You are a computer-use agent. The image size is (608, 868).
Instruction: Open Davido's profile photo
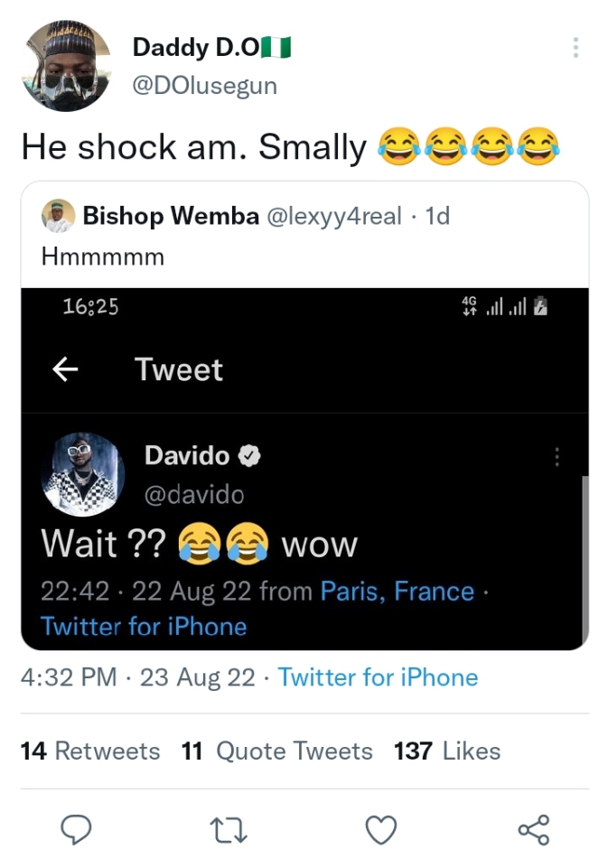point(83,473)
